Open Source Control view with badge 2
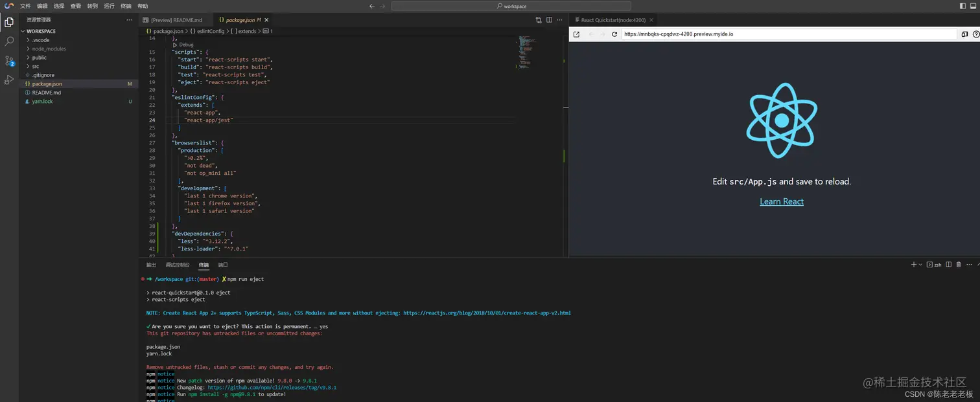 click(x=9, y=61)
